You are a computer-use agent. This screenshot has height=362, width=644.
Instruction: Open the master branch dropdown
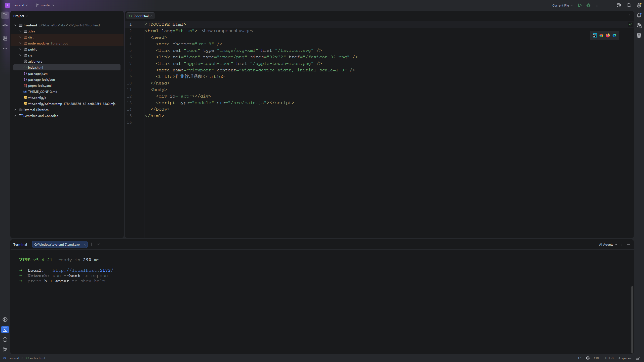pyautogui.click(x=45, y=5)
